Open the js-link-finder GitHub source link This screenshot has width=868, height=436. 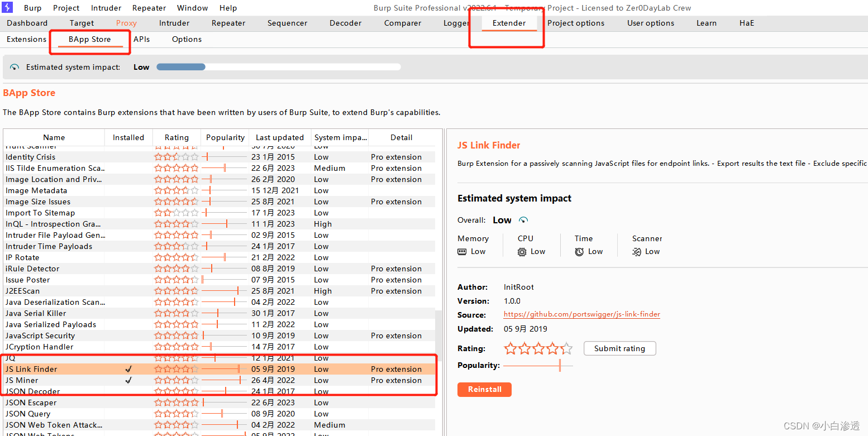pyautogui.click(x=582, y=314)
